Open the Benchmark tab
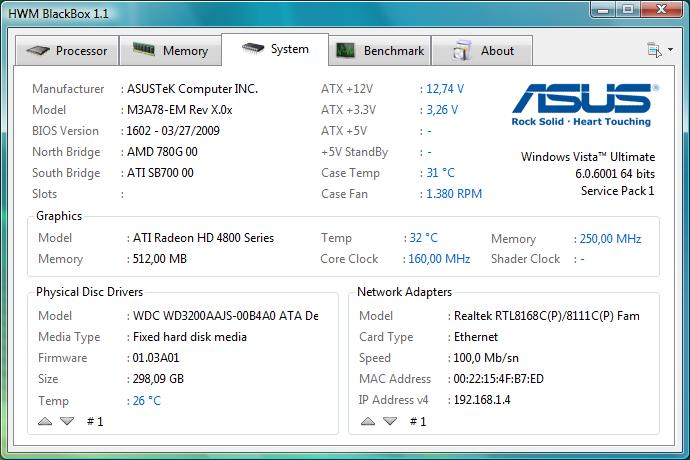 pyautogui.click(x=380, y=51)
